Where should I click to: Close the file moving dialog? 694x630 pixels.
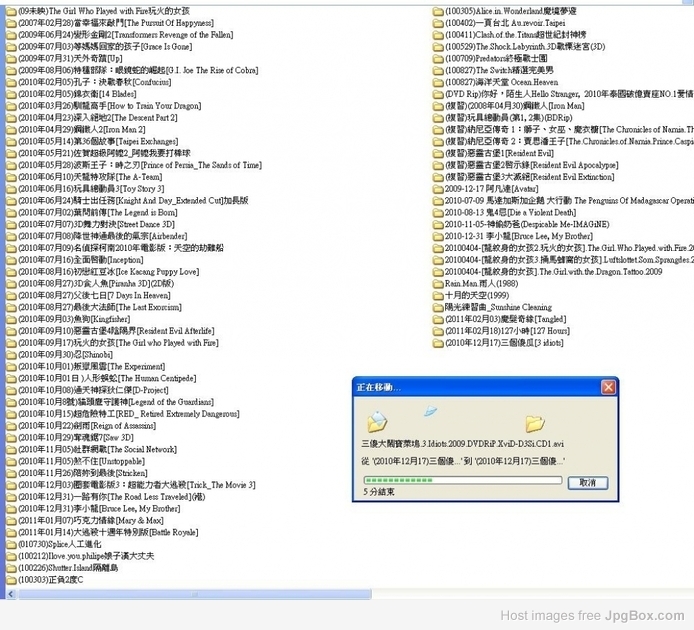tap(606, 386)
